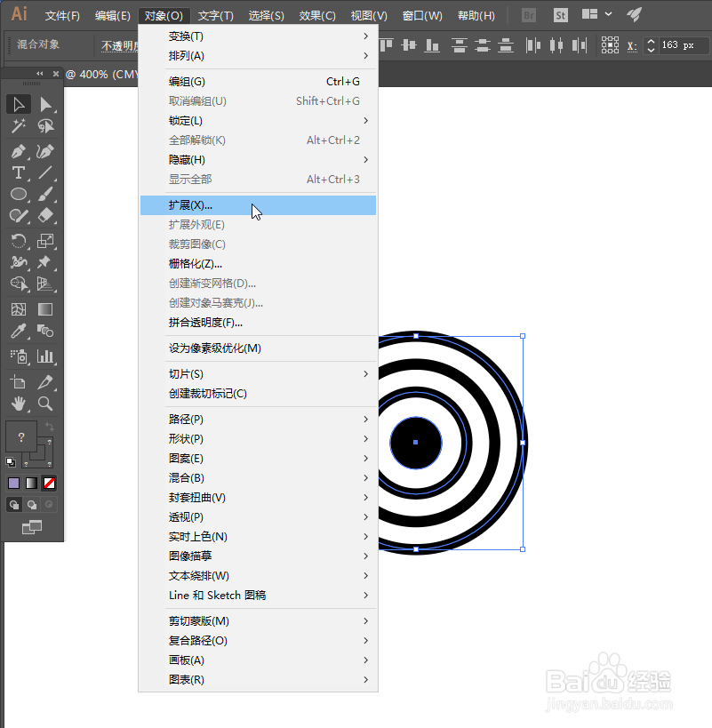Select the Hand tool
The width and height of the screenshot is (712, 728).
[x=19, y=404]
